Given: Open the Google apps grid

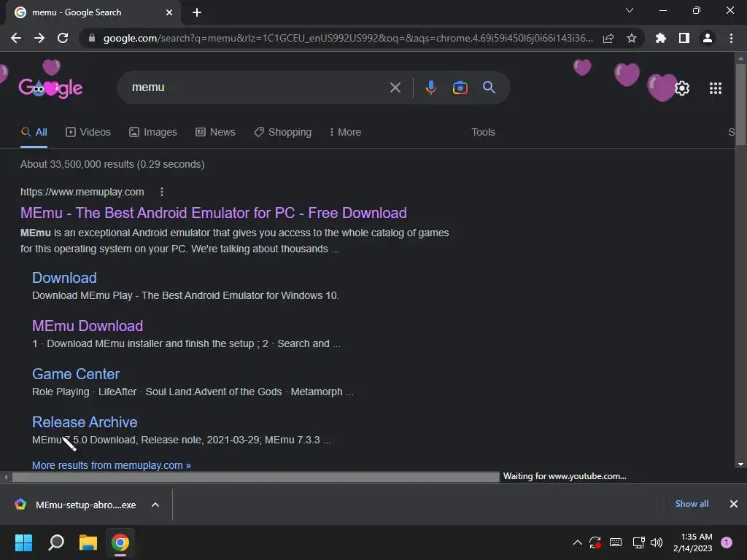Looking at the screenshot, I should point(716,88).
